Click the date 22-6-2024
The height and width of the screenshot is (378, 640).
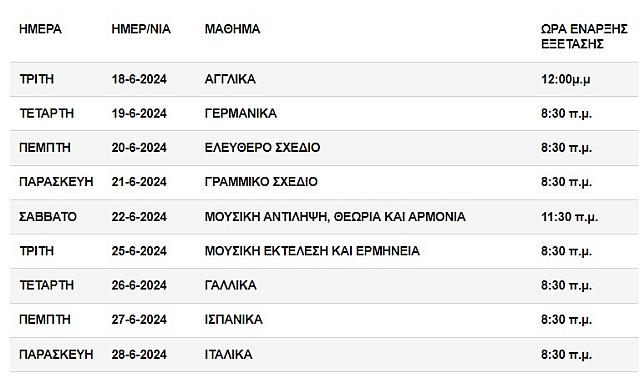tap(139, 216)
